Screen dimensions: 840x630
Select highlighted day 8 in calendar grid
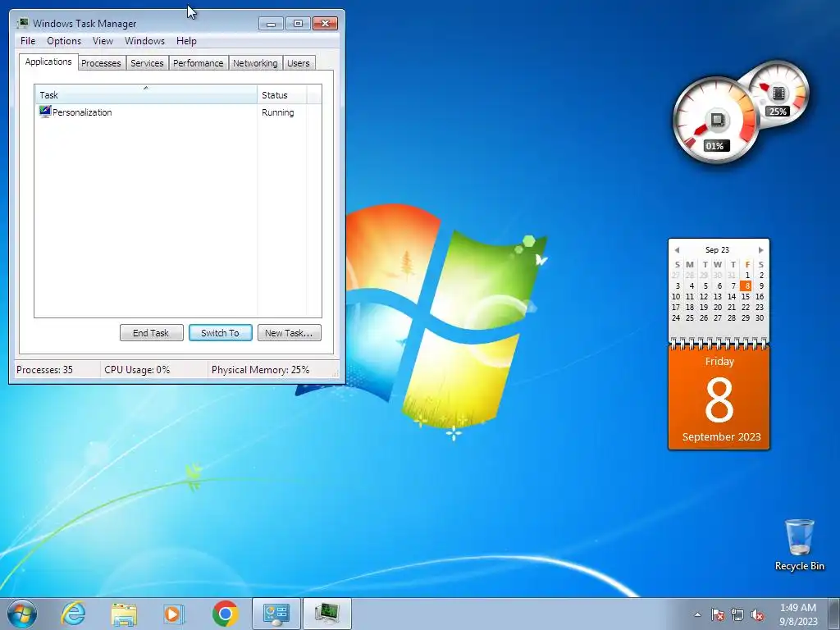pos(746,285)
